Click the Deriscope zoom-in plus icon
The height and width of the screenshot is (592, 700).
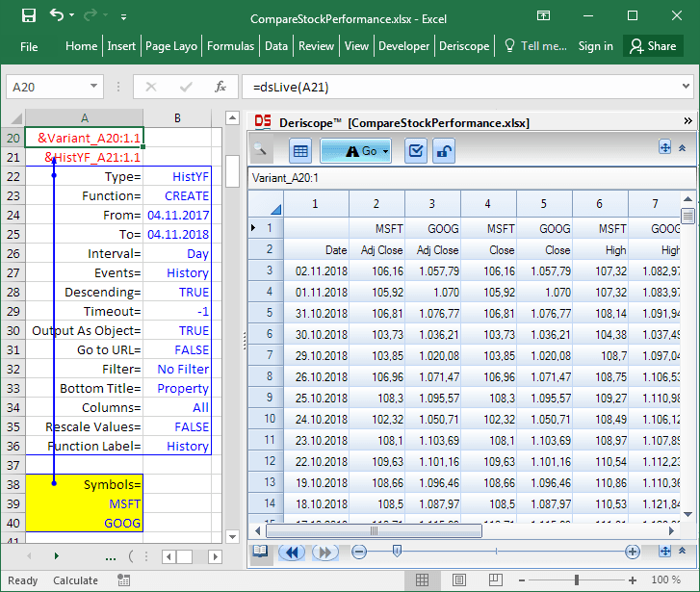click(x=633, y=552)
